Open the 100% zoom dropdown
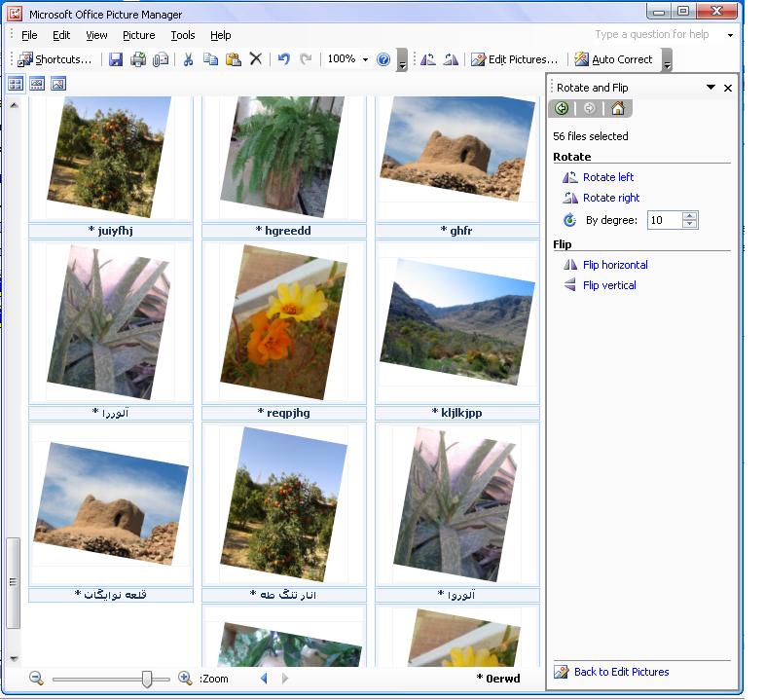This screenshot has width=765, height=700. point(365,59)
